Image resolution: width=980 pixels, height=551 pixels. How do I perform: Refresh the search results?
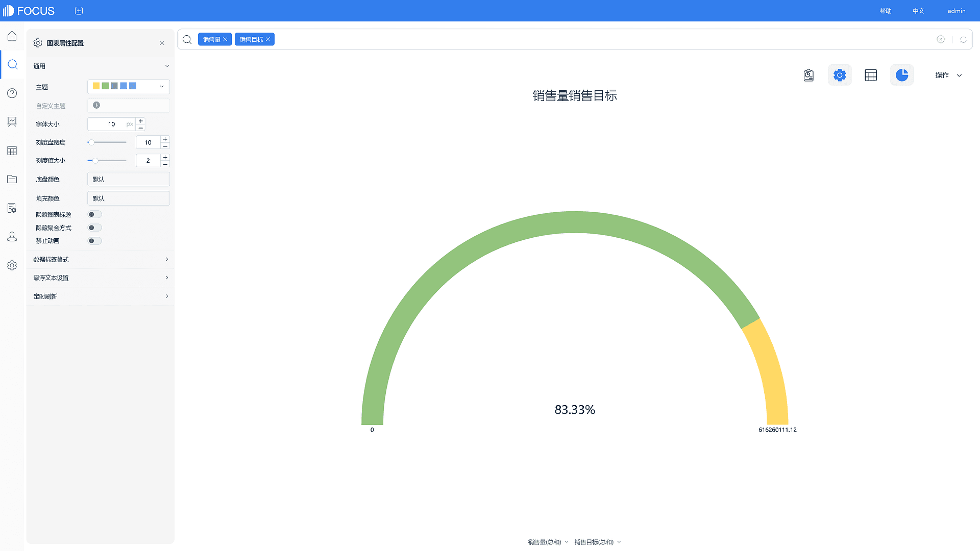[x=963, y=39]
